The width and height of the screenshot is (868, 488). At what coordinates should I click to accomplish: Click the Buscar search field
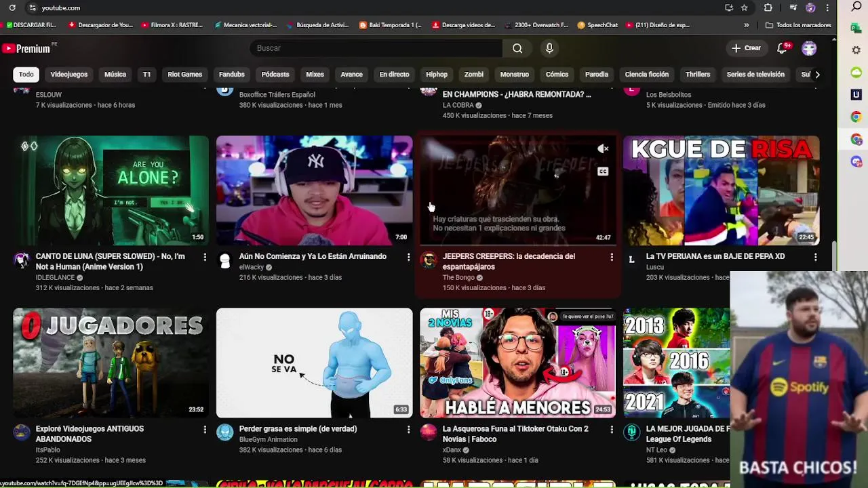pyautogui.click(x=376, y=48)
